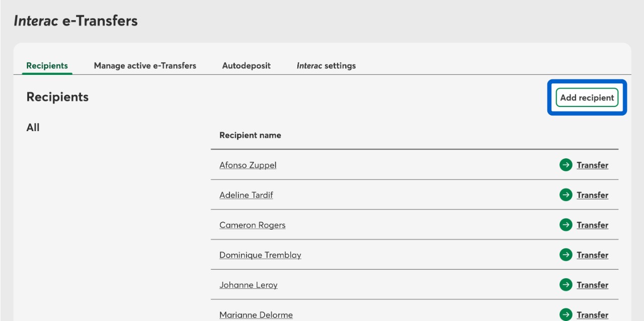View recipient Dominique Tremblay
Screen dimensions: 644x321
click(260, 255)
